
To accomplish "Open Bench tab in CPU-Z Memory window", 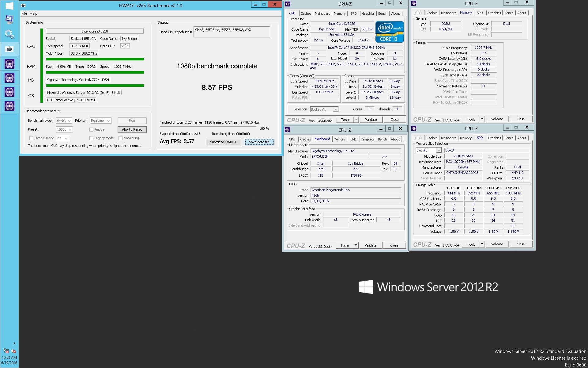I will [x=509, y=13].
